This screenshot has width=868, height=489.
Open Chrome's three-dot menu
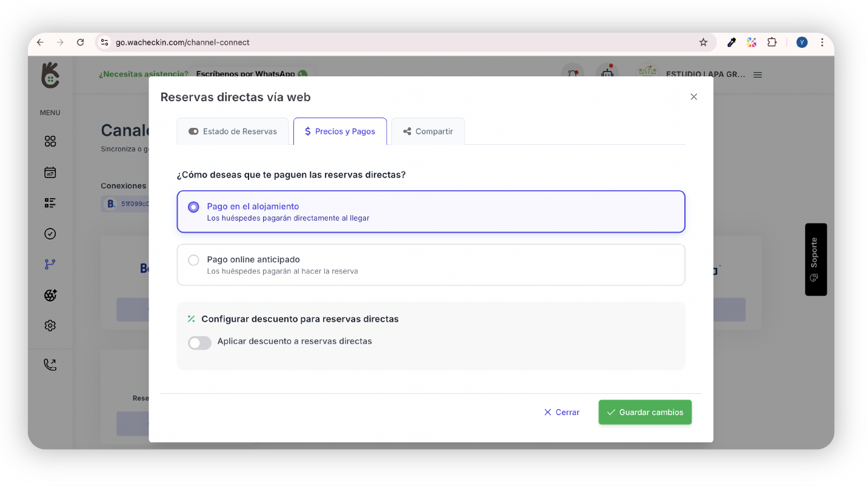[822, 42]
